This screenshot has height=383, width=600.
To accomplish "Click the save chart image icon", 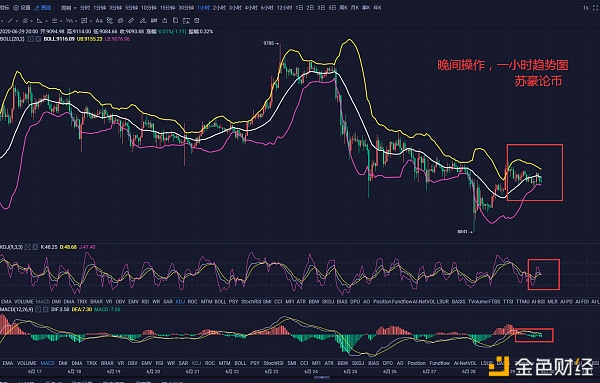I will [186, 21].
